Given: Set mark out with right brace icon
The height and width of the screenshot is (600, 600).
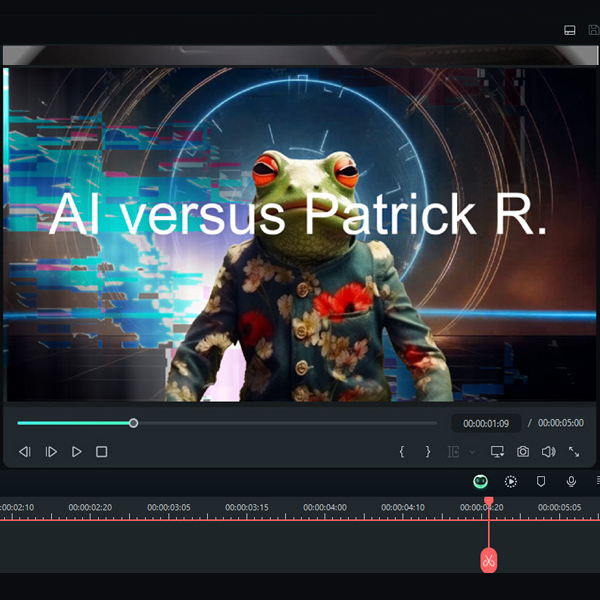Looking at the screenshot, I should point(428,452).
